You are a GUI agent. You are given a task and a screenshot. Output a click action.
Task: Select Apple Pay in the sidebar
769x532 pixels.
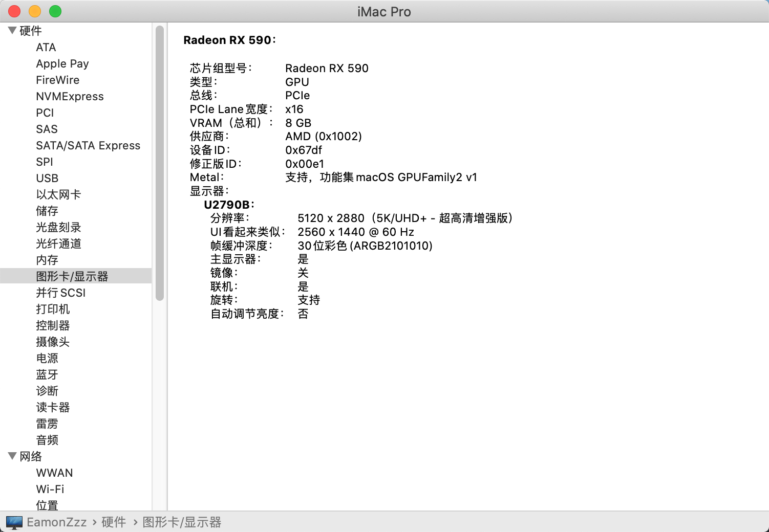tap(62, 63)
